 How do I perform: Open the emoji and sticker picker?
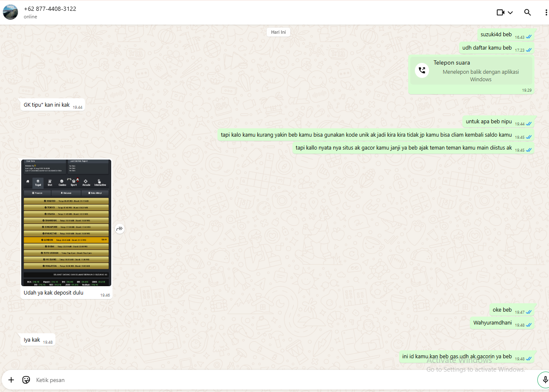click(26, 380)
